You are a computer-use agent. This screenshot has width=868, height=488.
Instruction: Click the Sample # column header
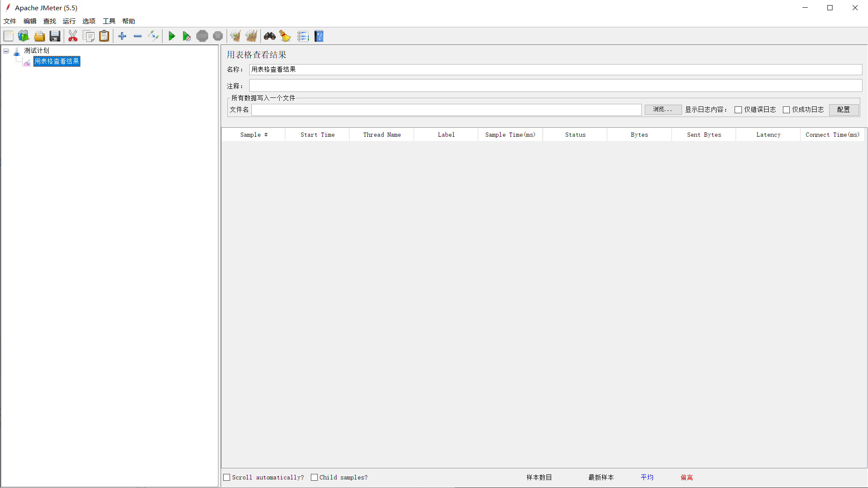[x=254, y=135]
